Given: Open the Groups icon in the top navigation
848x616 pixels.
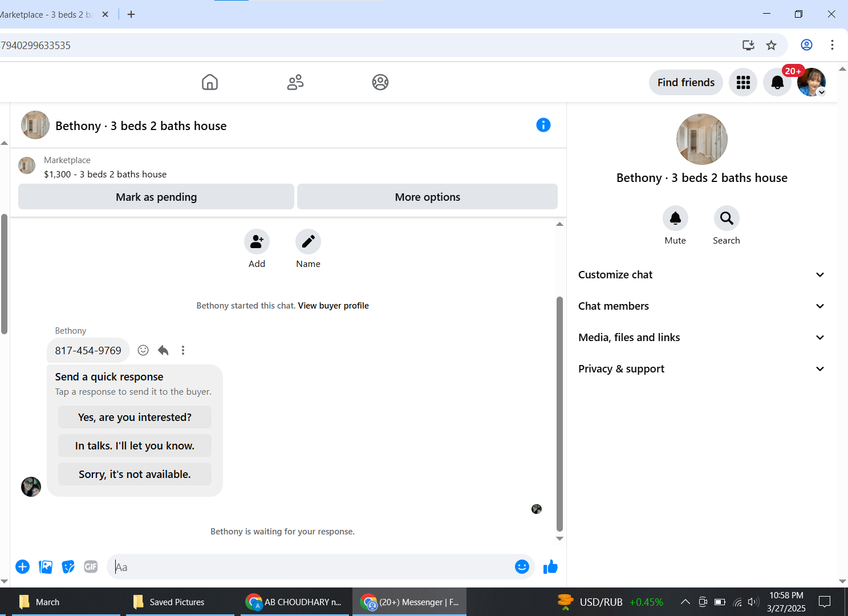Looking at the screenshot, I should pos(380,82).
